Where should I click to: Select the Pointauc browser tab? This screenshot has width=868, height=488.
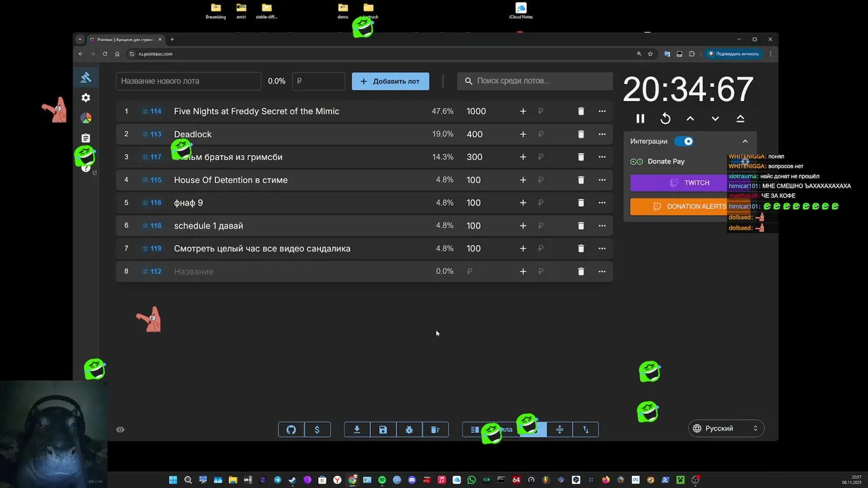point(126,39)
